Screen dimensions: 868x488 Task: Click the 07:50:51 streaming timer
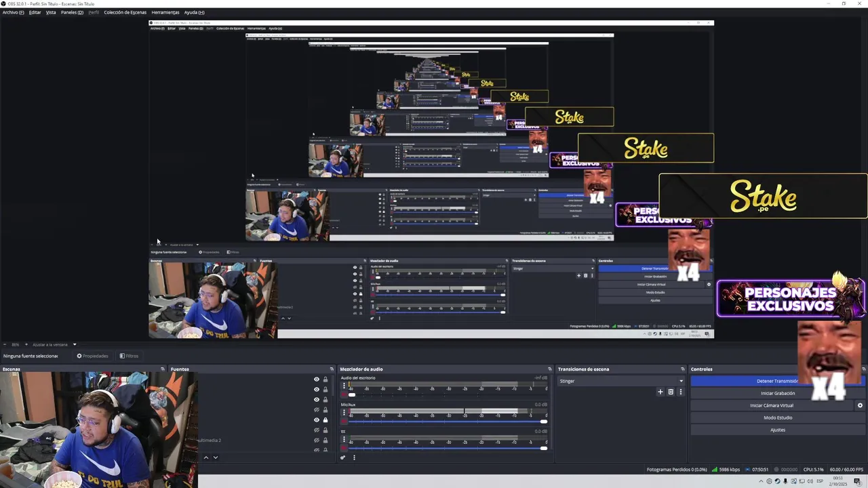pyautogui.click(x=760, y=470)
